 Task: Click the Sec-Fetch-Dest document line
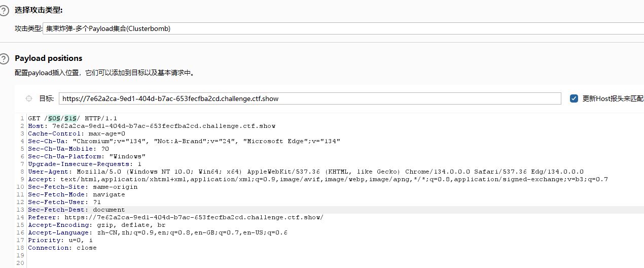tap(77, 210)
